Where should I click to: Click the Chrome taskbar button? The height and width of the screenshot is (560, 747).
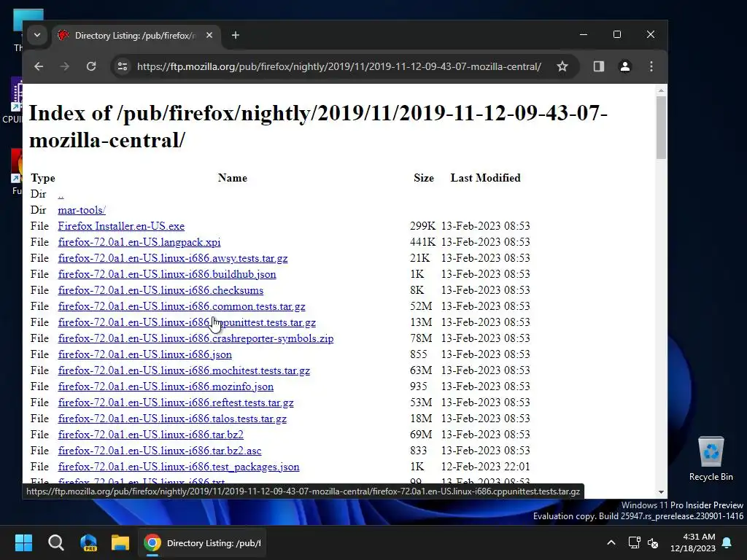pos(203,542)
